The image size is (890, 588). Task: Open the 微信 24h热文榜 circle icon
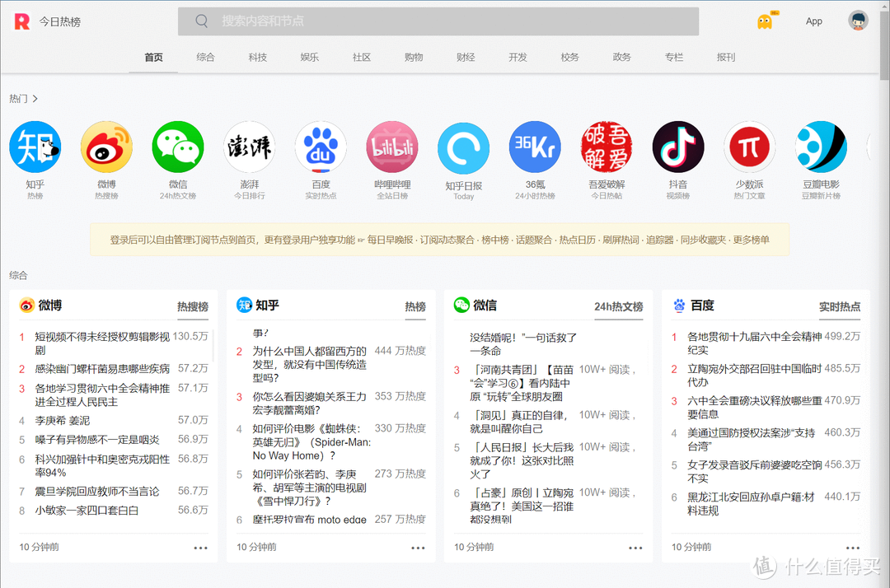178,147
